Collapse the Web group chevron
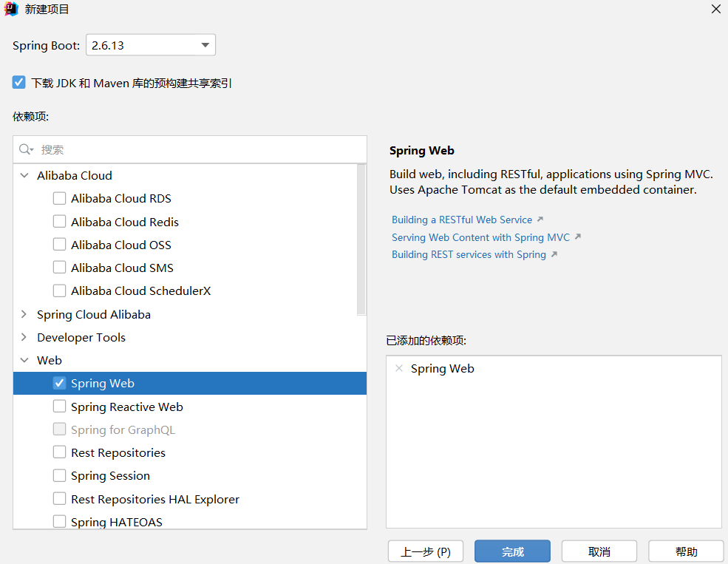The height and width of the screenshot is (564, 728). pyautogui.click(x=24, y=360)
